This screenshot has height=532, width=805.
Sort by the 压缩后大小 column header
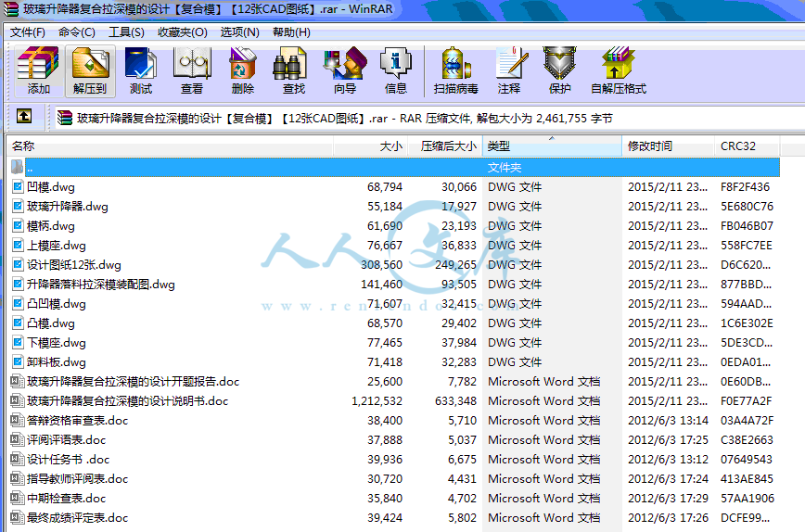pyautogui.click(x=445, y=146)
